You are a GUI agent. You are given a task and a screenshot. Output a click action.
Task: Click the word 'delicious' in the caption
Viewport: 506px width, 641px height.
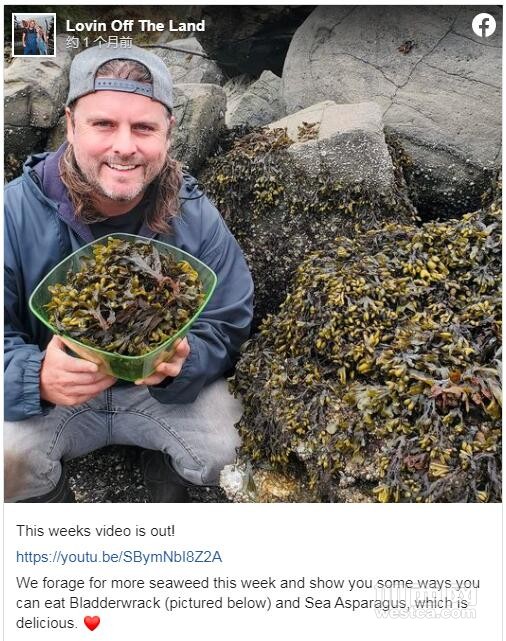[x=45, y=623]
